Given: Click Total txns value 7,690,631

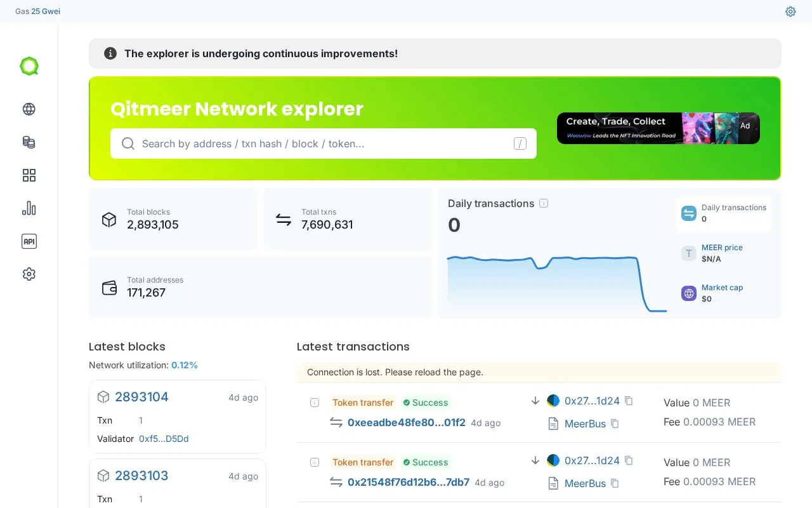Looking at the screenshot, I should [x=327, y=225].
